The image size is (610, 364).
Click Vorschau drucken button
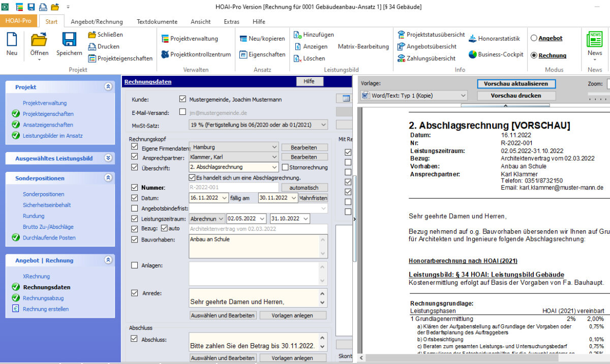click(516, 96)
